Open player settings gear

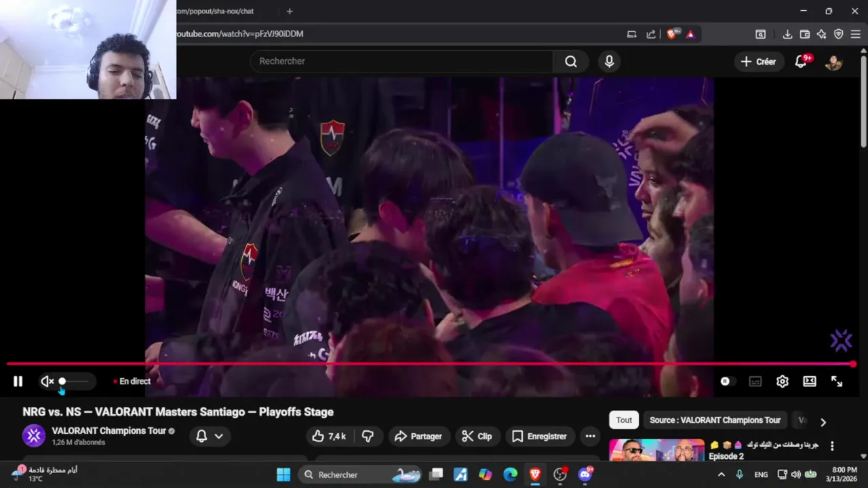pos(782,382)
